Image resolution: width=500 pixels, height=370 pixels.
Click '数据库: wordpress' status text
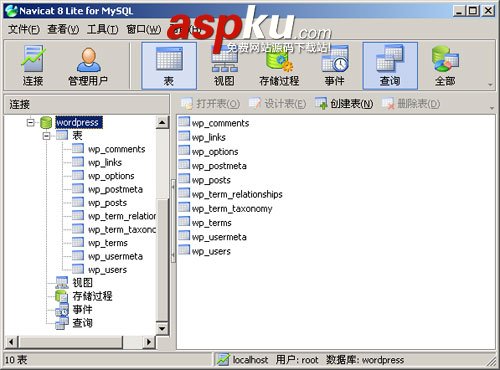pyautogui.click(x=365, y=360)
